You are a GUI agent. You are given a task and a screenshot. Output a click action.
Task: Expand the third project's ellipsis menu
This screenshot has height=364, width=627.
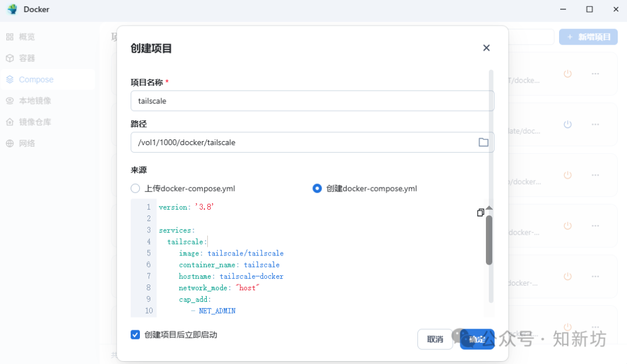[x=595, y=175]
